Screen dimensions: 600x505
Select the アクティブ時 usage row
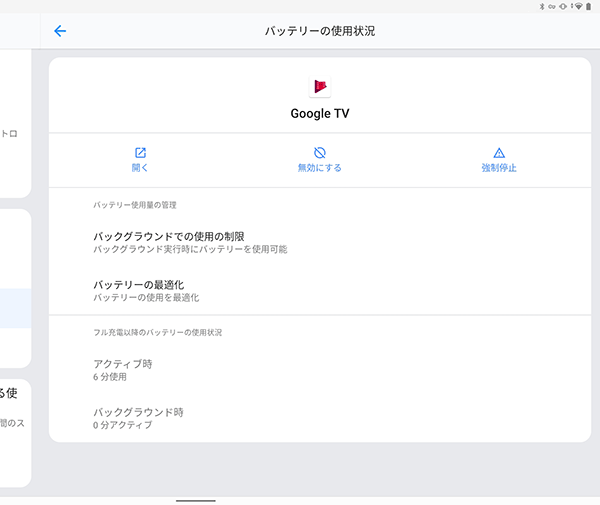(320, 370)
